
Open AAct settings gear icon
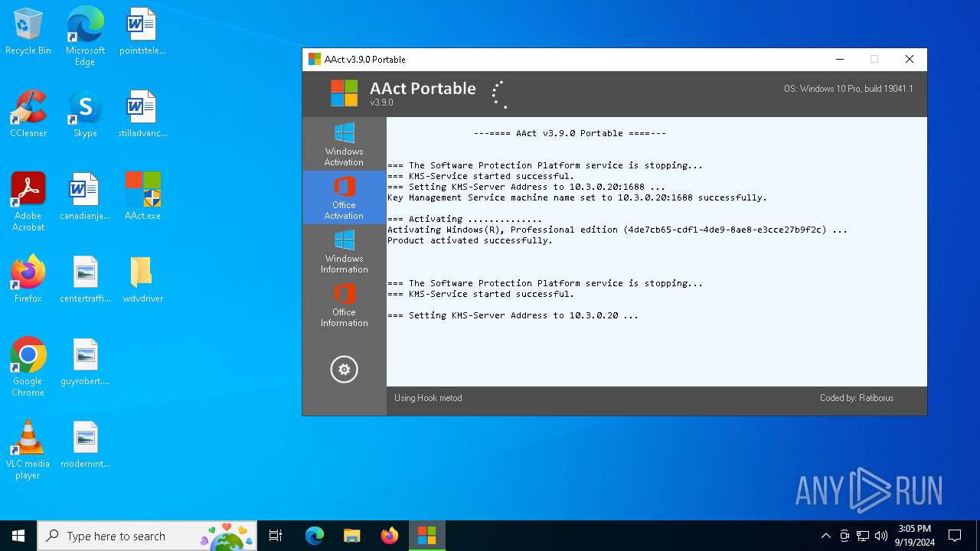tap(344, 370)
